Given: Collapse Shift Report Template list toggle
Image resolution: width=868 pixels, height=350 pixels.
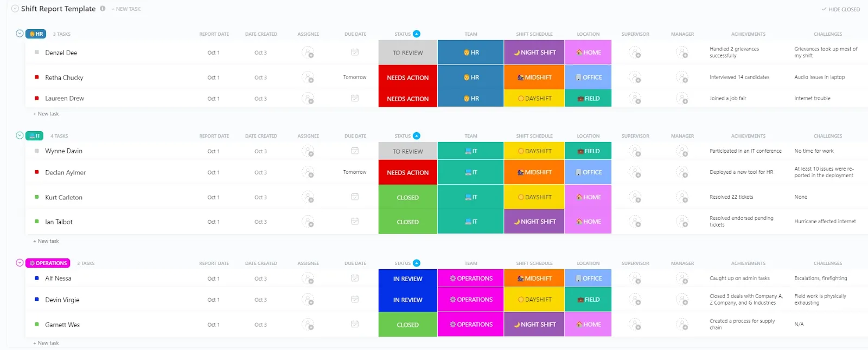Looking at the screenshot, I should [x=15, y=9].
